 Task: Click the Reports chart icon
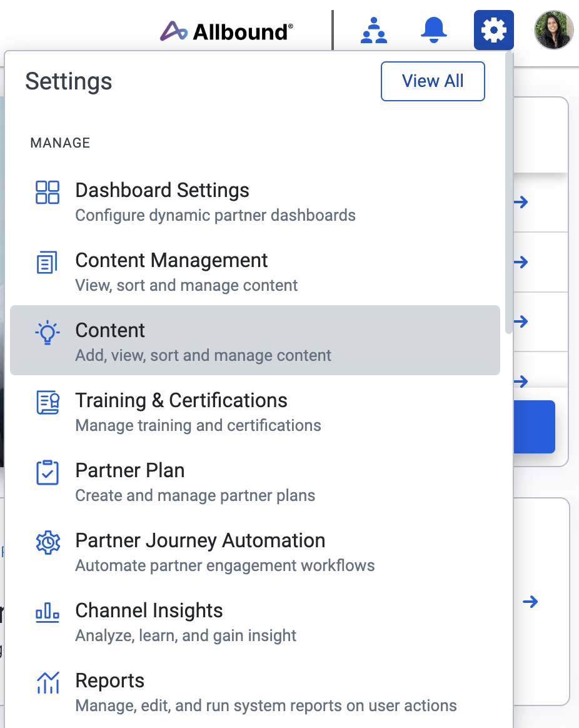click(x=48, y=683)
